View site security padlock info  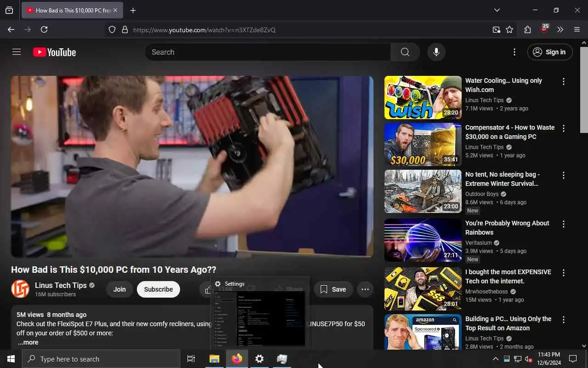pos(124,30)
